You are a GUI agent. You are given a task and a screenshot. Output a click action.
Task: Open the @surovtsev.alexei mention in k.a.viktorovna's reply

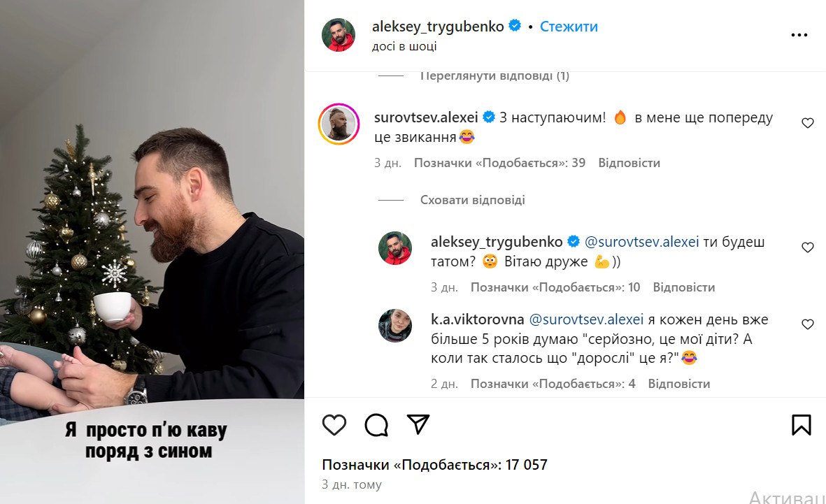coord(586,319)
